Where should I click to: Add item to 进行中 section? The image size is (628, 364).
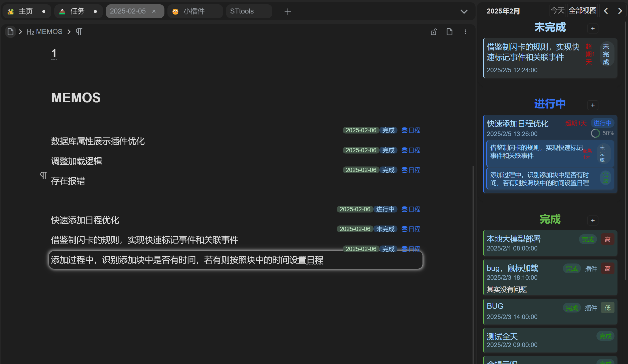pyautogui.click(x=592, y=105)
